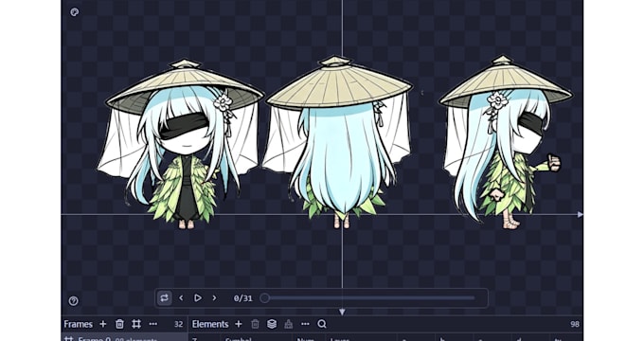Screen dimensions: 644x341
Task: Step to the next frame
Action: point(214,297)
